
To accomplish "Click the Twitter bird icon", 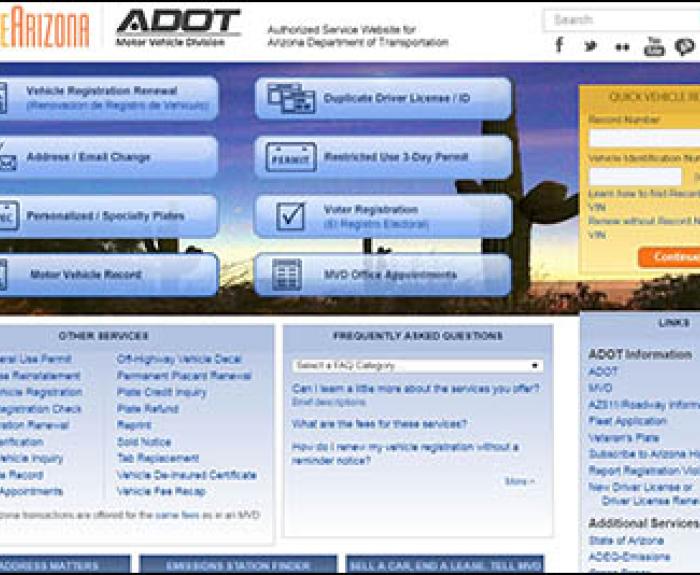I will click(x=591, y=46).
